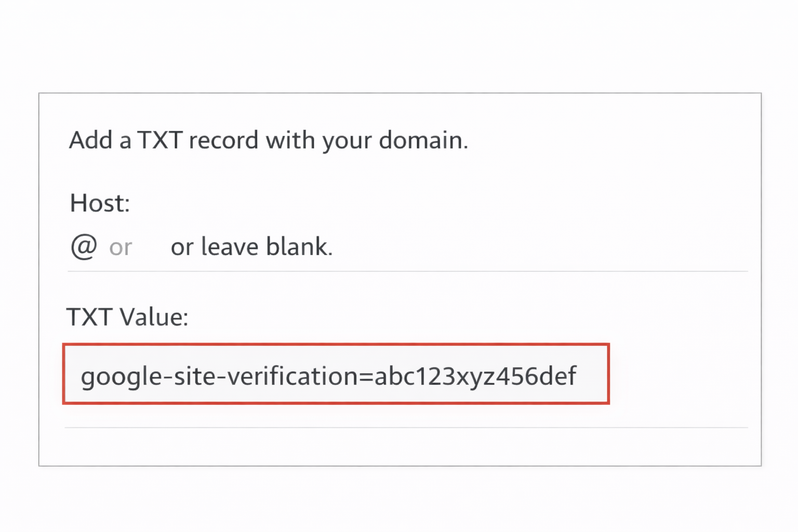Click the greyed-out "or" text
The height and width of the screenshot is (532, 798).
coord(121,247)
